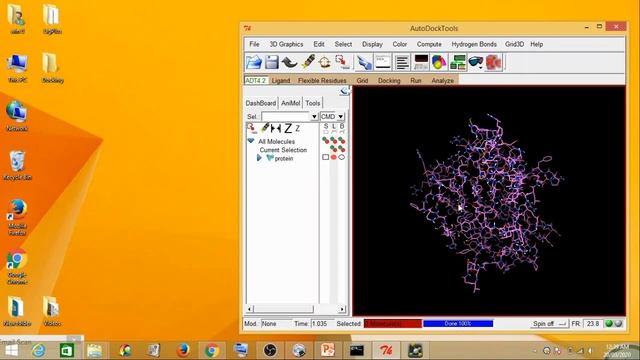Click the mirror arrows dashboard icon
The image size is (640, 360).
tap(276, 129)
